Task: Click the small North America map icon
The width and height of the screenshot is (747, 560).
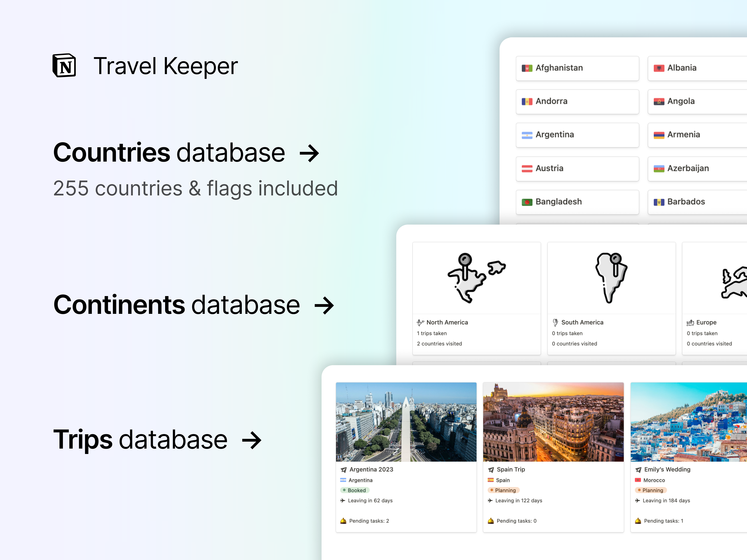Action: click(x=420, y=323)
